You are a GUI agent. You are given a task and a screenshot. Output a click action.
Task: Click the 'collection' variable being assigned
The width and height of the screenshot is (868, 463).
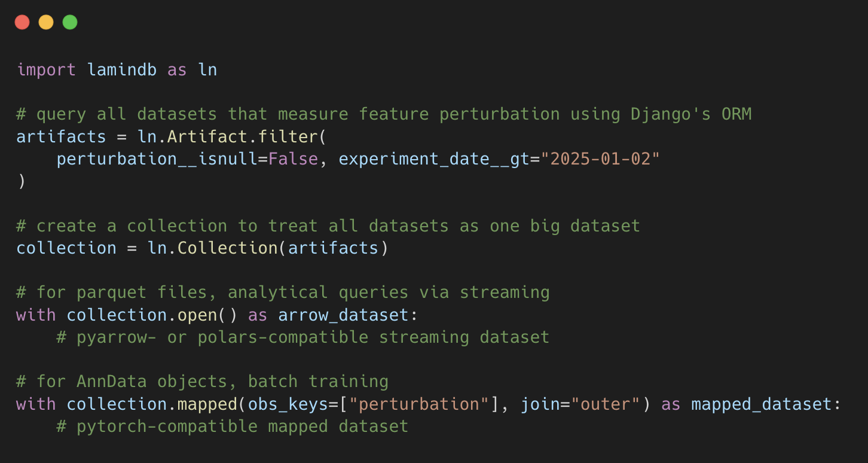[x=66, y=248]
